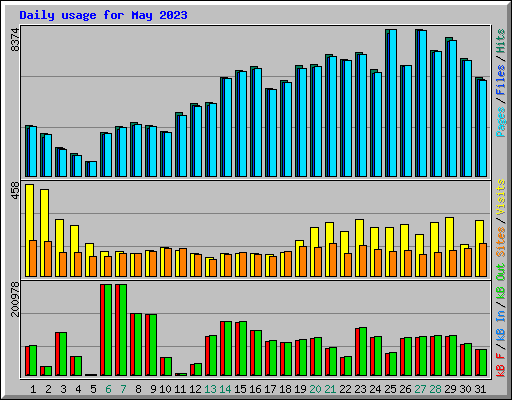Select green weekend day label 28

point(435,389)
